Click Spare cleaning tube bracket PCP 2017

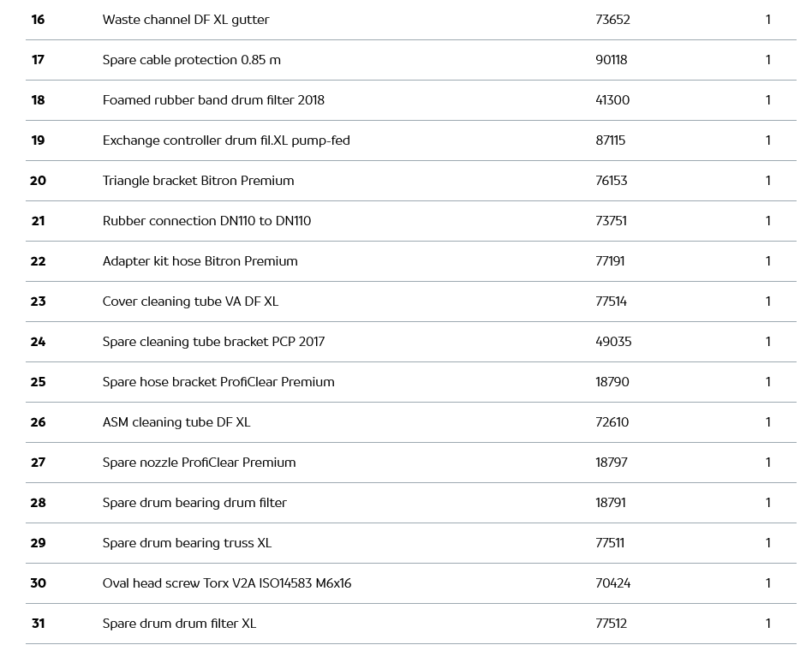213,342
